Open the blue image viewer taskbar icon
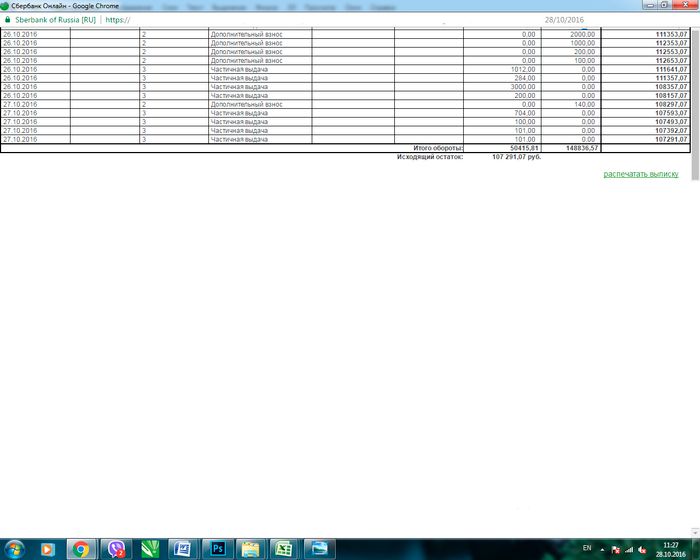Viewport: 700px width, 560px height. click(319, 549)
